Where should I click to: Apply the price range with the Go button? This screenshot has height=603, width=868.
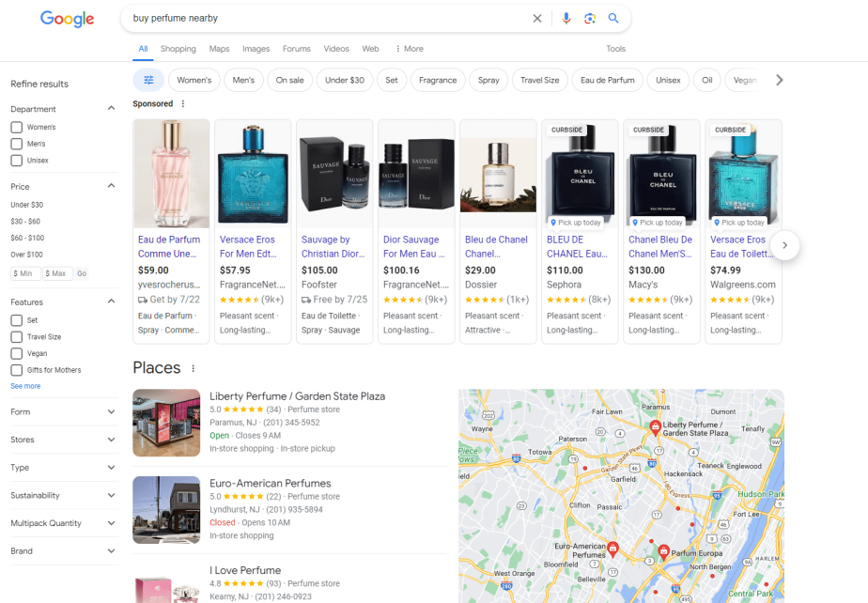[x=82, y=273]
